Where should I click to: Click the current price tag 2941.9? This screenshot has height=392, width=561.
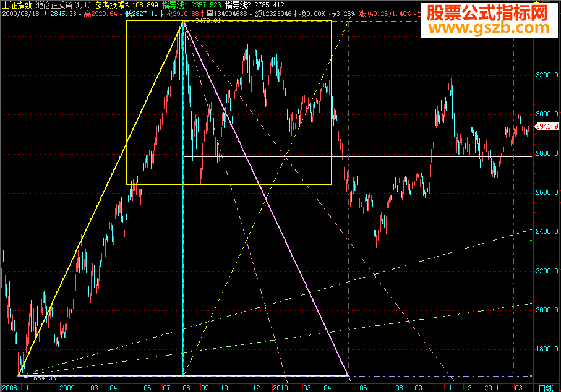(547, 126)
